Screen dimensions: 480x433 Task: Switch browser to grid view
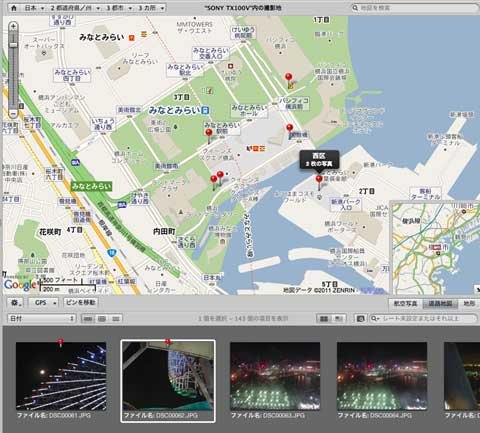[x=102, y=319]
